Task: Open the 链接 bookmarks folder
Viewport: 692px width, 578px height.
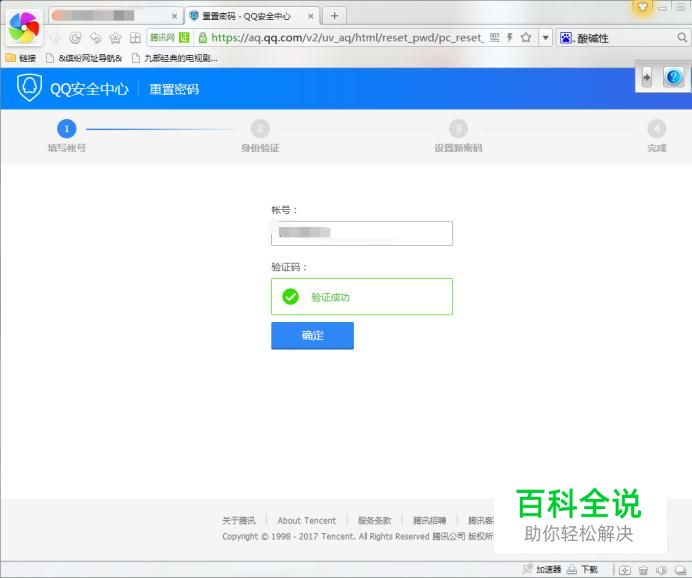Action: 21,58
